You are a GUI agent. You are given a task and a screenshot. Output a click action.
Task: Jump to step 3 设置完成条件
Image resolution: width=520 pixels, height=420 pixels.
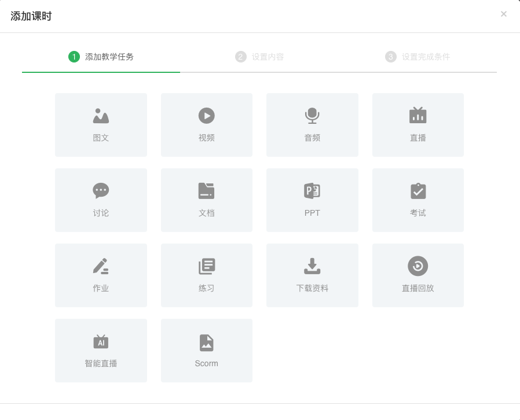418,57
